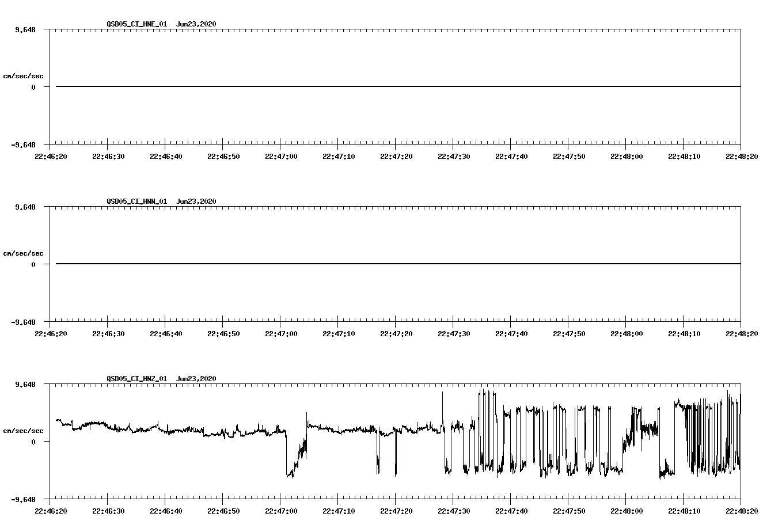Pick the 22:46:30 time mark below HNZ plot
The image size is (782, 532).
click(108, 511)
